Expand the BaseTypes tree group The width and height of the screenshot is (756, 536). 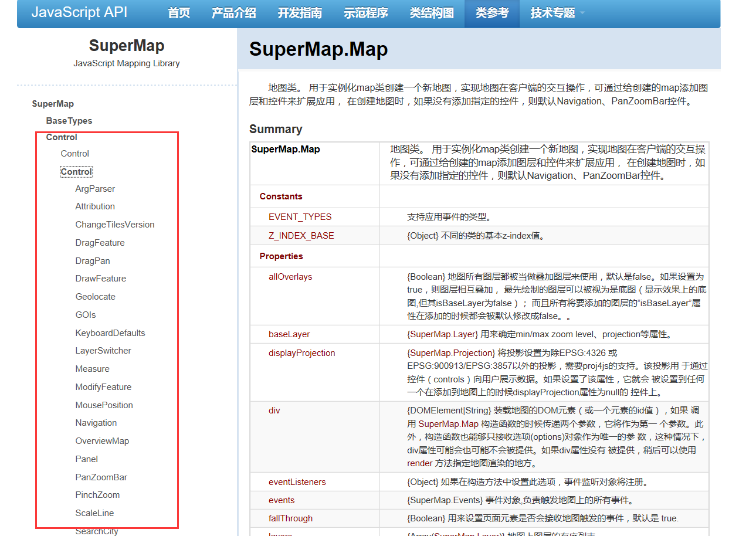click(x=69, y=121)
